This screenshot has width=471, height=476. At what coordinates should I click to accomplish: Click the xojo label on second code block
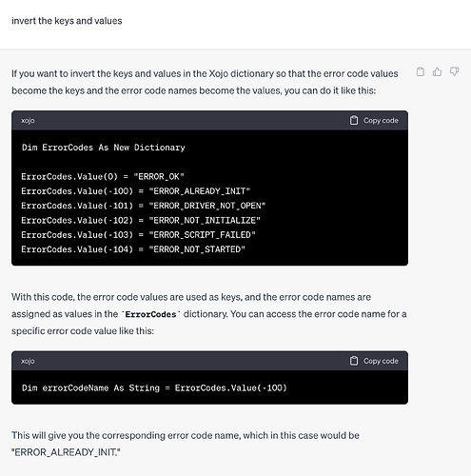pyautogui.click(x=28, y=361)
